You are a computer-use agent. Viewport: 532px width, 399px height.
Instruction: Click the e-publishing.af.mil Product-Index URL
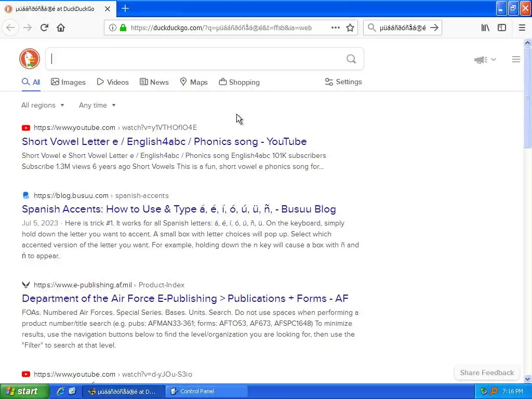pos(109,285)
